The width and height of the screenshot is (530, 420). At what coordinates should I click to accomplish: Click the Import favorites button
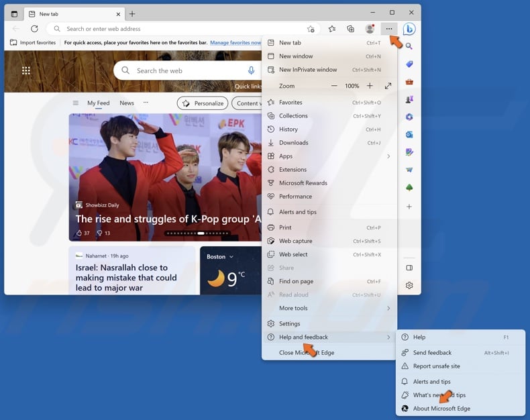[x=33, y=43]
